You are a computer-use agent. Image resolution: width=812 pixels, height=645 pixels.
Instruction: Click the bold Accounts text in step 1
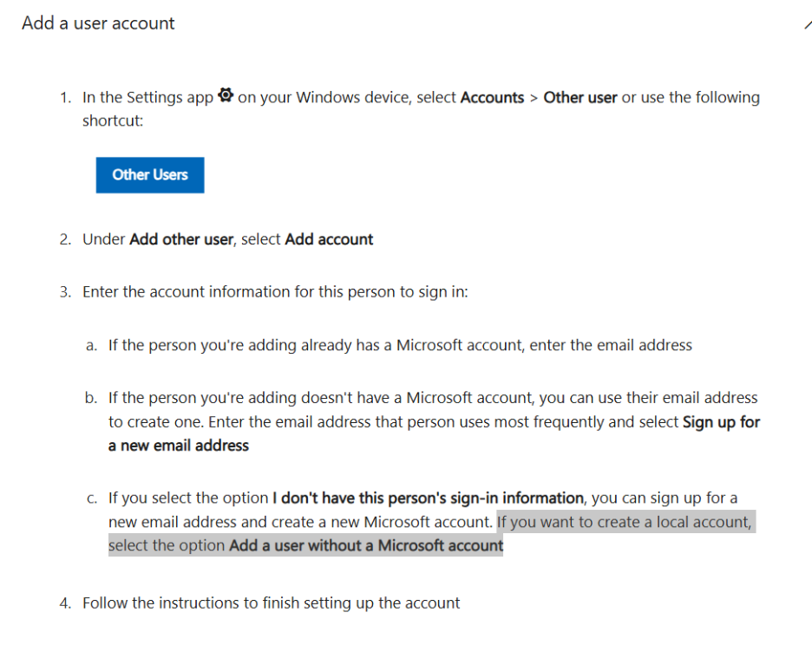(x=492, y=97)
